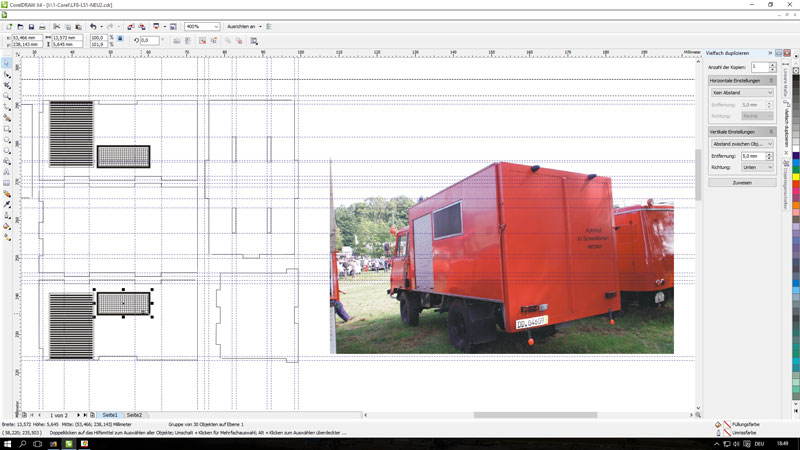Switch to the Seite1 page tab
The image size is (800, 450).
(109, 414)
